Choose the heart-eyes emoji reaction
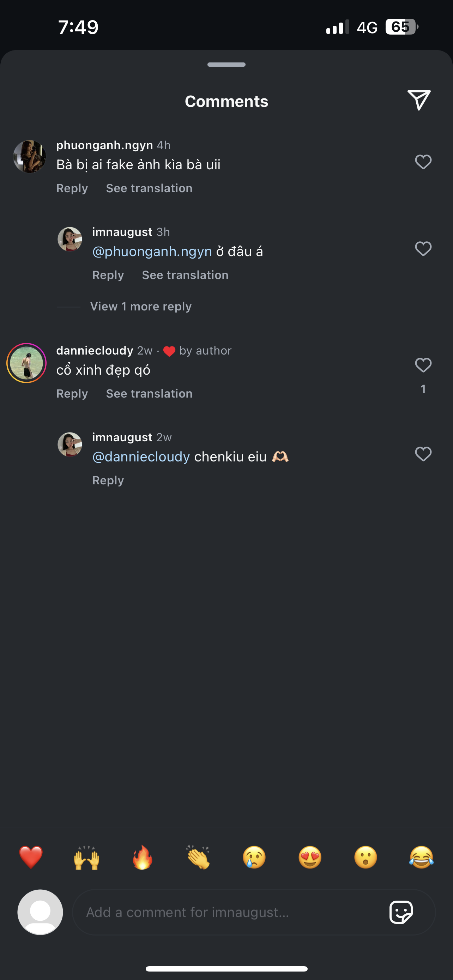Image resolution: width=453 pixels, height=980 pixels. [310, 858]
